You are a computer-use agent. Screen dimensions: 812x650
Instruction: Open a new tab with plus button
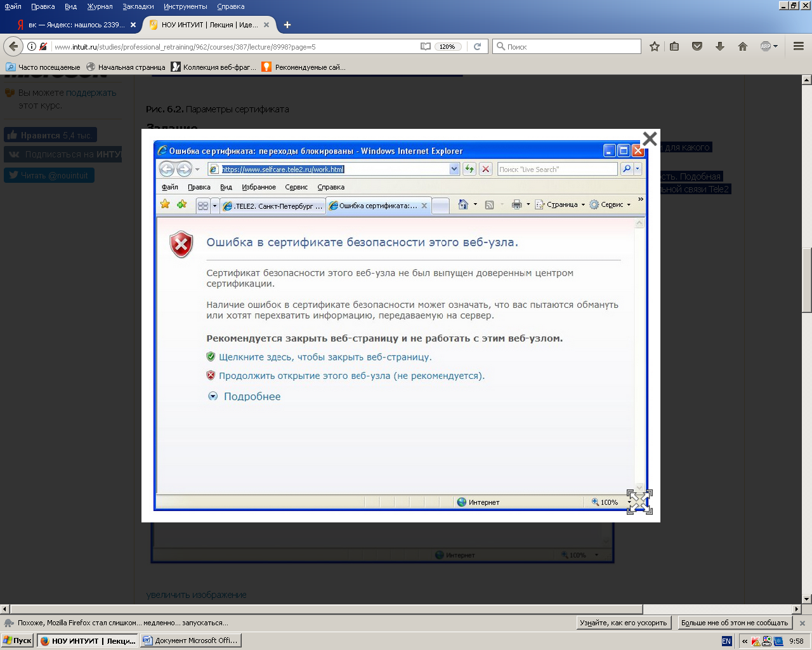point(287,25)
